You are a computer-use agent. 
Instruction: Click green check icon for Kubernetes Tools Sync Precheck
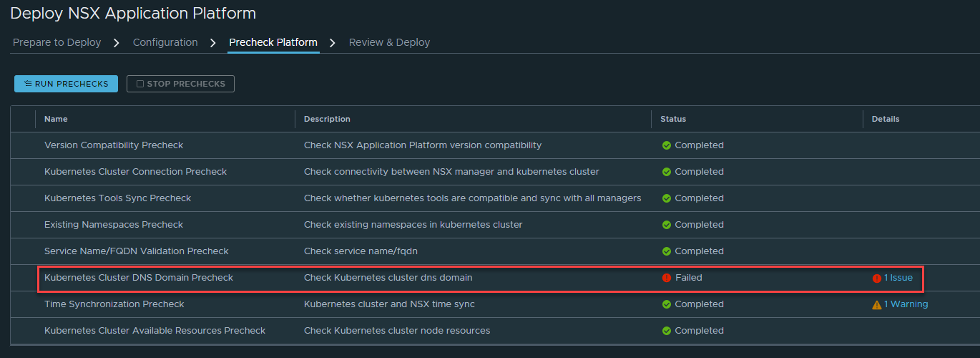pos(667,198)
